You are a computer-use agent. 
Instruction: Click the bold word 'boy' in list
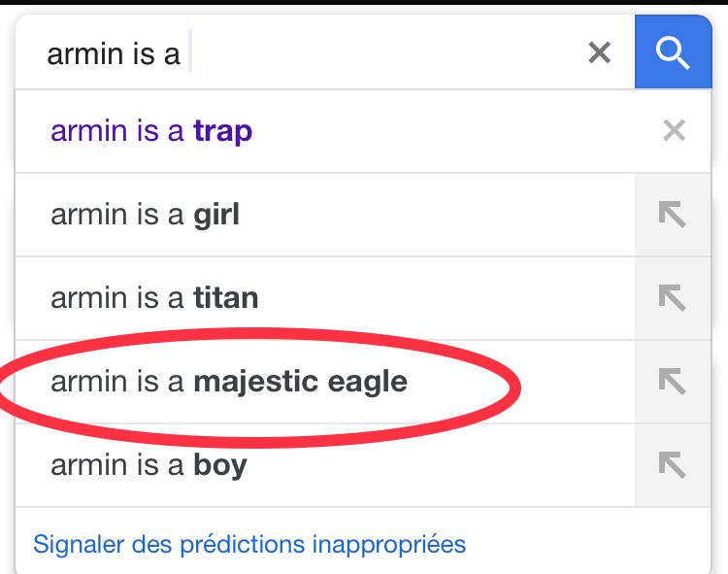click(220, 466)
